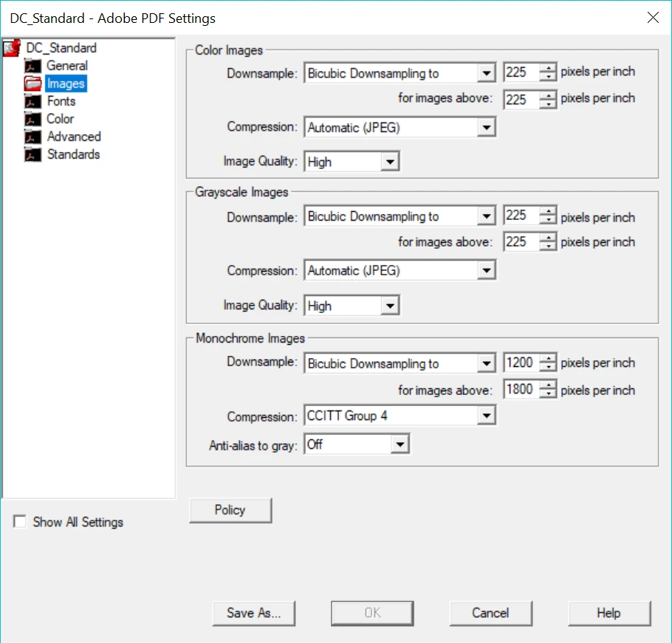Click the disabled OK button

click(372, 613)
